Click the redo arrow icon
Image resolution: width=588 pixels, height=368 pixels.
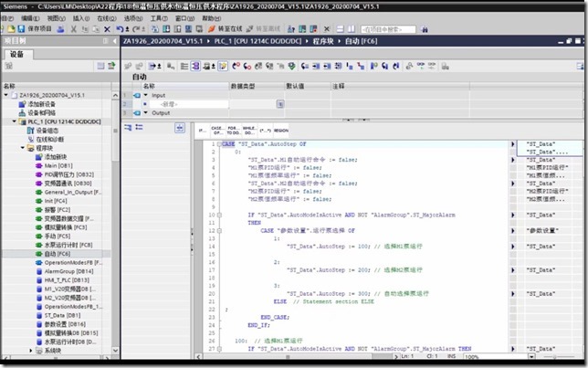[137, 29]
